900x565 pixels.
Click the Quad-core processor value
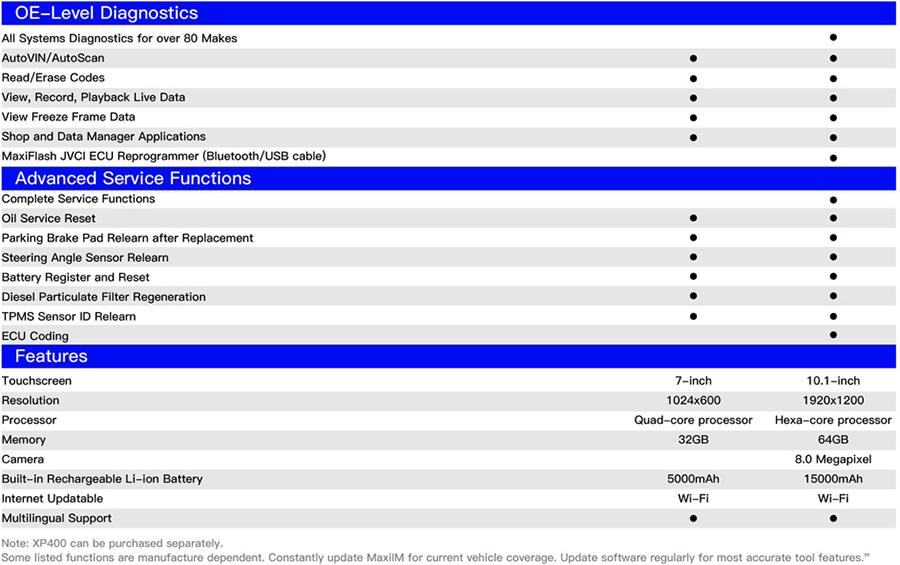[693, 420]
